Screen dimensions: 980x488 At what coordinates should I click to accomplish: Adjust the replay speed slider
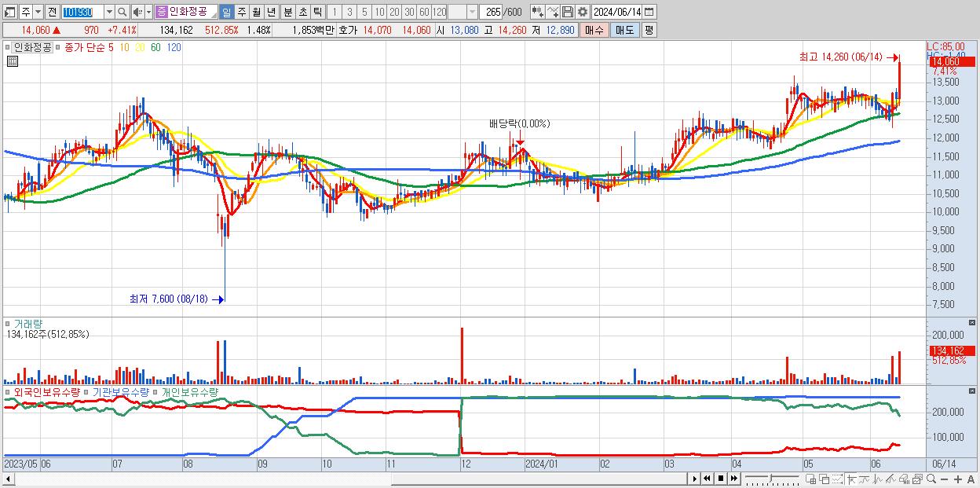click(772, 479)
